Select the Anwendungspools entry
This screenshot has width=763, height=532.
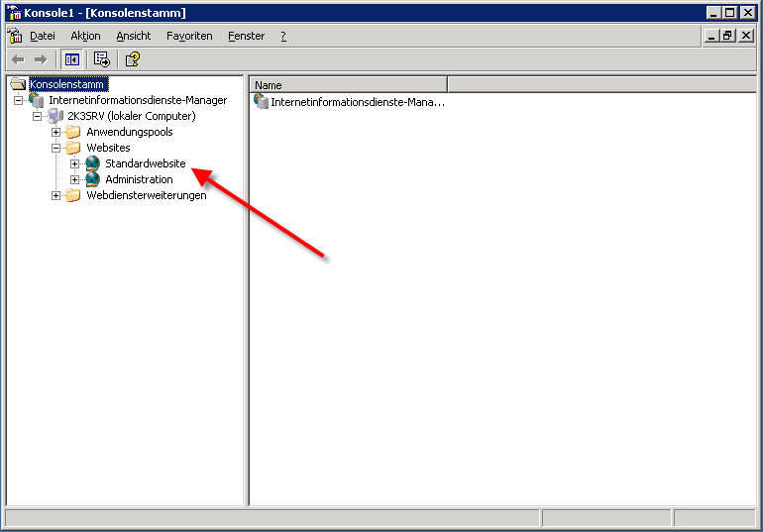(x=130, y=132)
